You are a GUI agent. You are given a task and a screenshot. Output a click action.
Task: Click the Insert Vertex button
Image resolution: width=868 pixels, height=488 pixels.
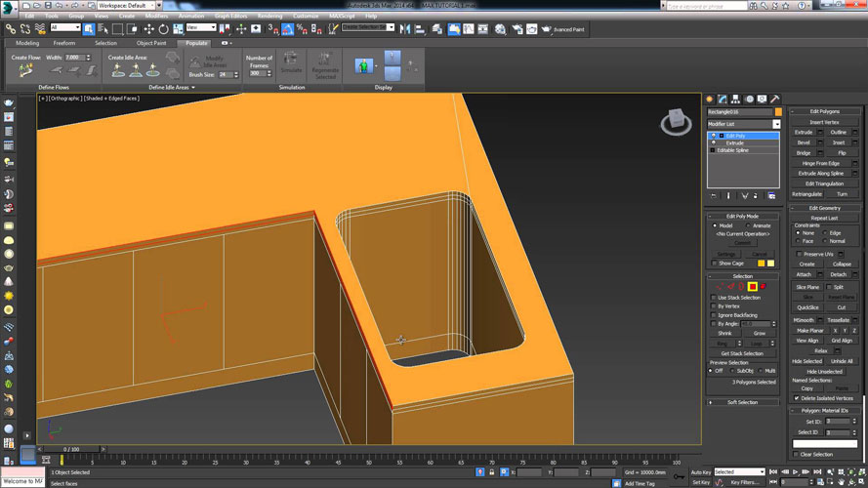(x=824, y=122)
